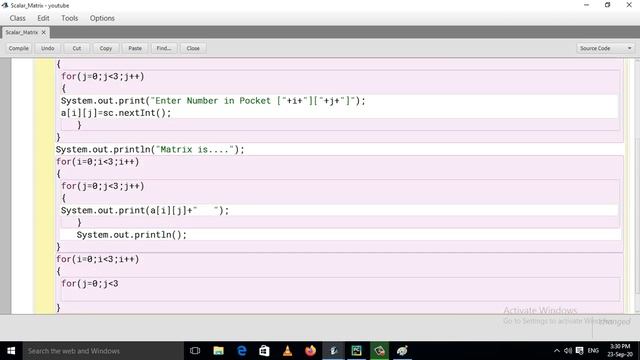The height and width of the screenshot is (360, 640).
Task: Click the 3:30 PM taskbar clock
Action: pos(620,351)
